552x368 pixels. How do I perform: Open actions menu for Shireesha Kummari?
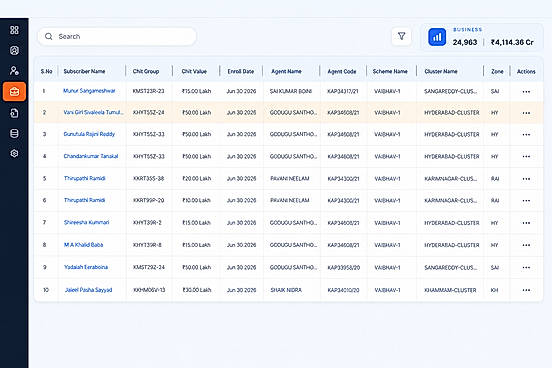coord(526,223)
